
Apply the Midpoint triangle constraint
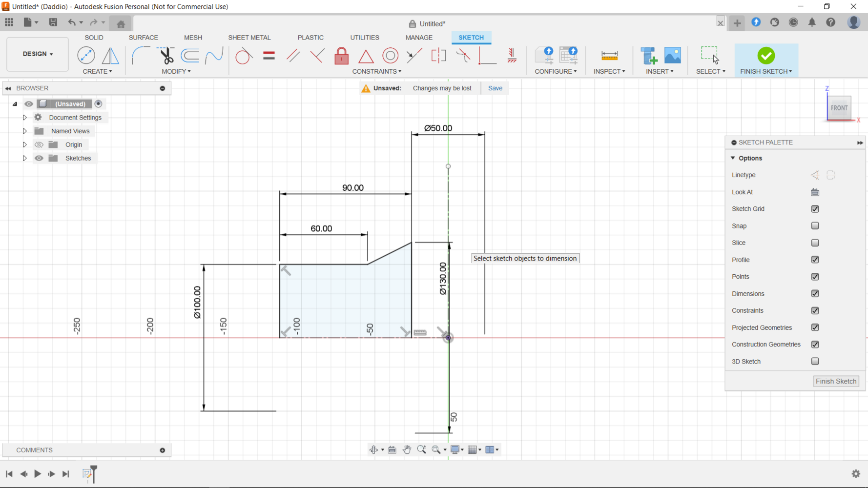pyautogui.click(x=366, y=56)
